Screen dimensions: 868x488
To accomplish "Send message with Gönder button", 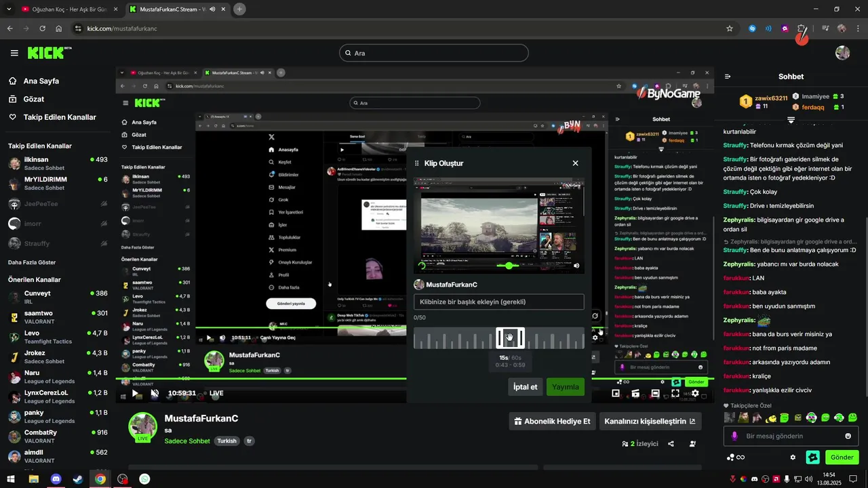I will pyautogui.click(x=842, y=457).
